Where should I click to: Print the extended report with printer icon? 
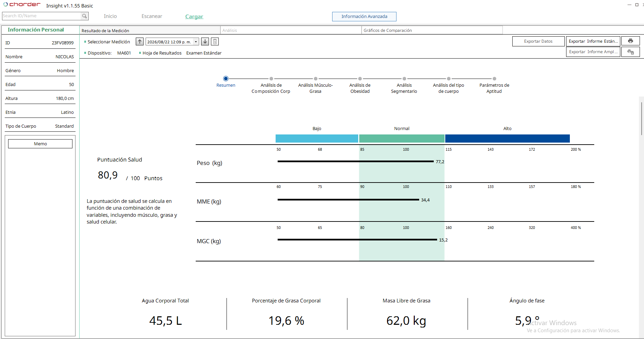tap(630, 52)
